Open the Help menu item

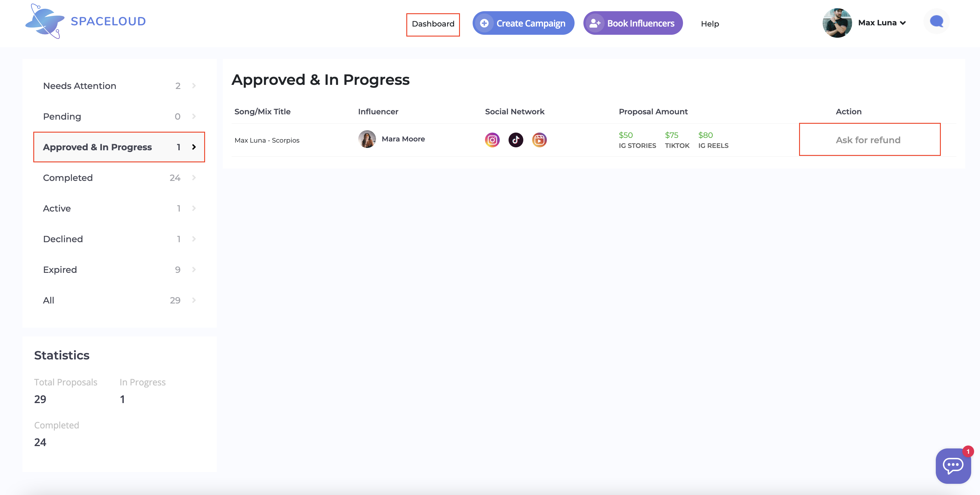point(710,24)
